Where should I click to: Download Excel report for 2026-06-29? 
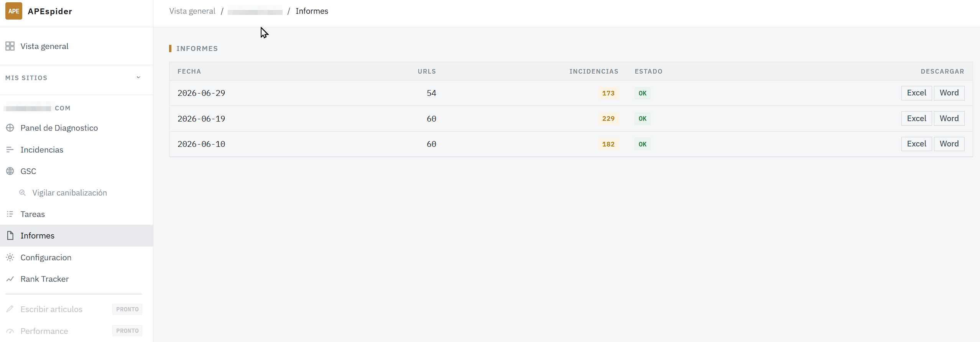click(916, 93)
